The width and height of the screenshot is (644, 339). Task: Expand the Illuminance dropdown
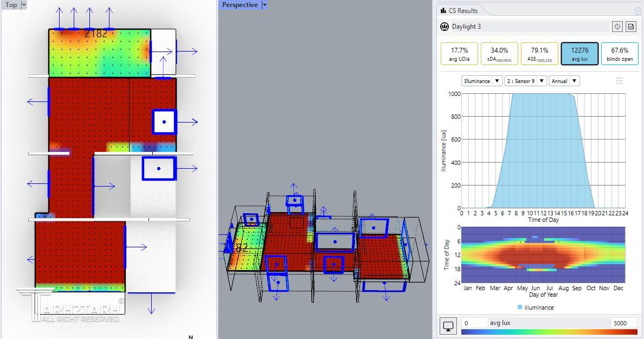pos(481,81)
